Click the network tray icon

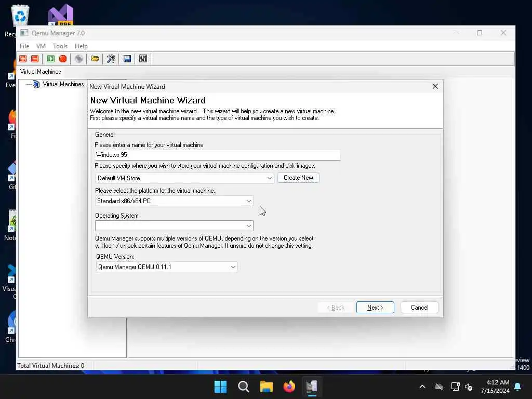tap(455, 387)
